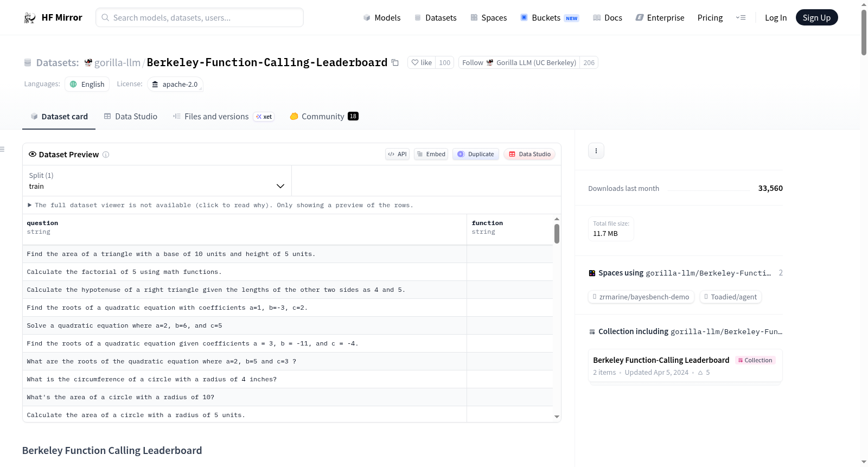Viewport: 868px width, 467px height.
Task: Click the apache-2.0 license tag
Action: coord(175,85)
